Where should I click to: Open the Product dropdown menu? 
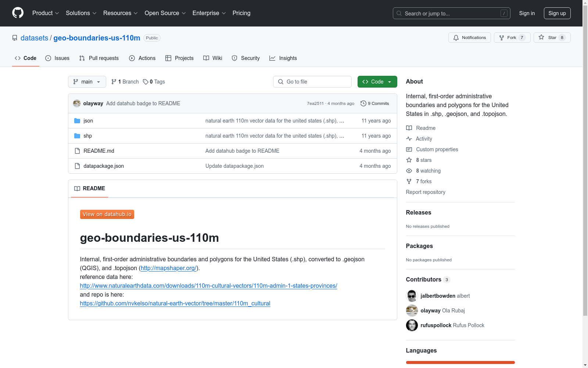46,13
